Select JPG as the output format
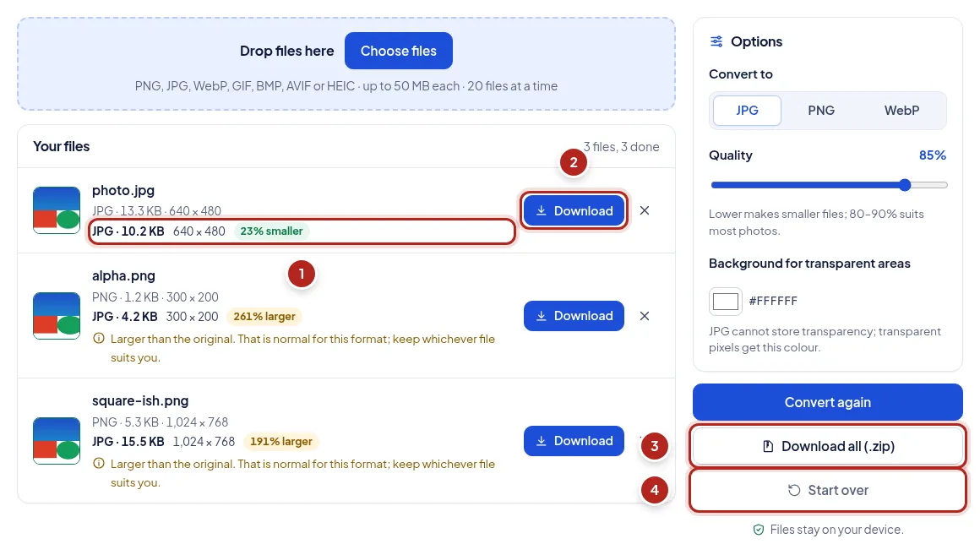This screenshot has width=980, height=555. point(747,111)
